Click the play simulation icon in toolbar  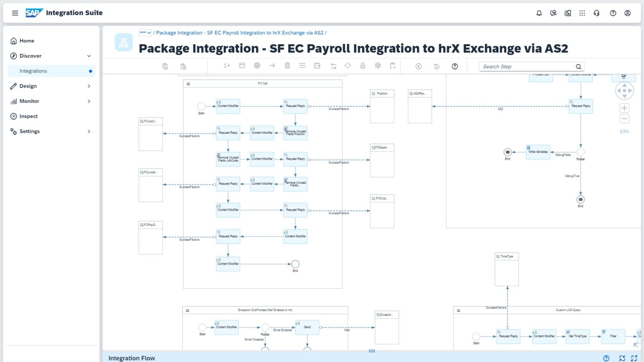pos(419,66)
